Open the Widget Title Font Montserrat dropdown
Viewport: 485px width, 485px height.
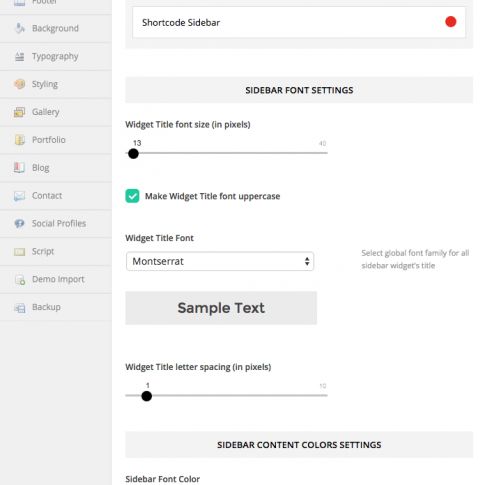[x=220, y=261]
